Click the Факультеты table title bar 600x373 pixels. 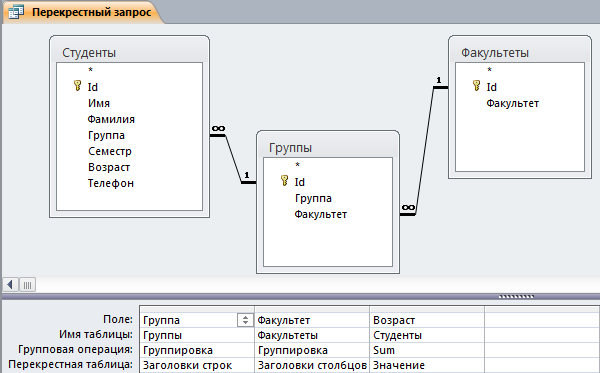[520, 52]
